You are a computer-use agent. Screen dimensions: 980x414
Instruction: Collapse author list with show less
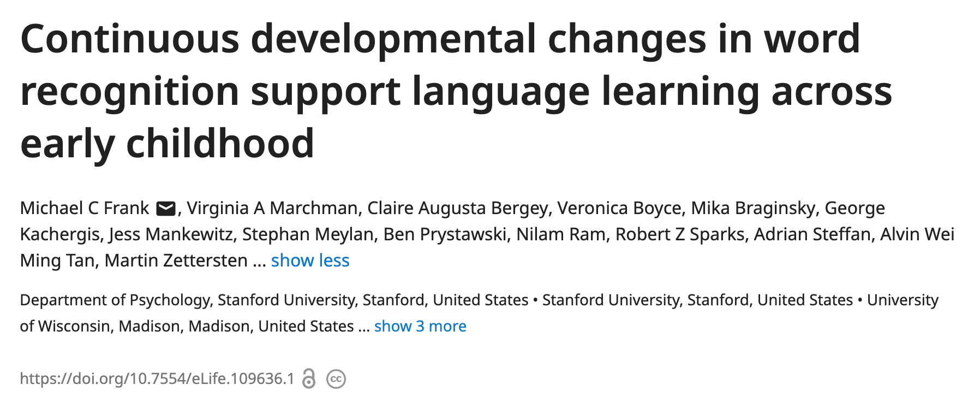click(x=310, y=261)
